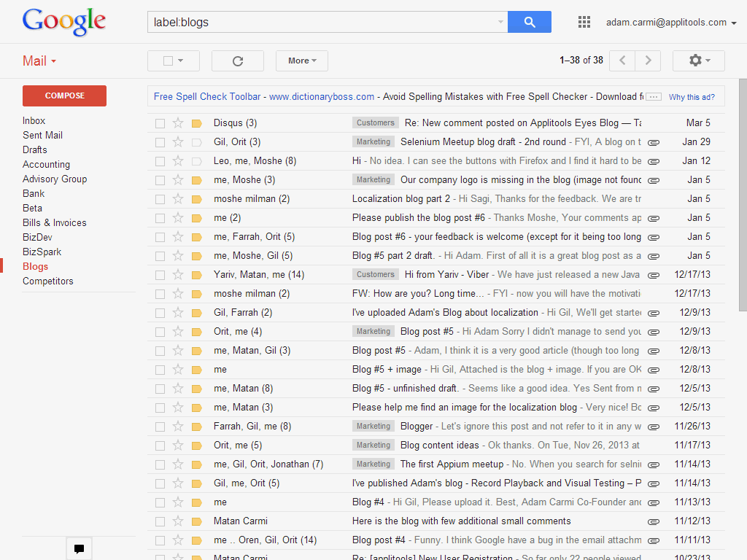Mark Gil, Orit (3) thread as important
This screenshot has height=560, width=747.
(196, 142)
